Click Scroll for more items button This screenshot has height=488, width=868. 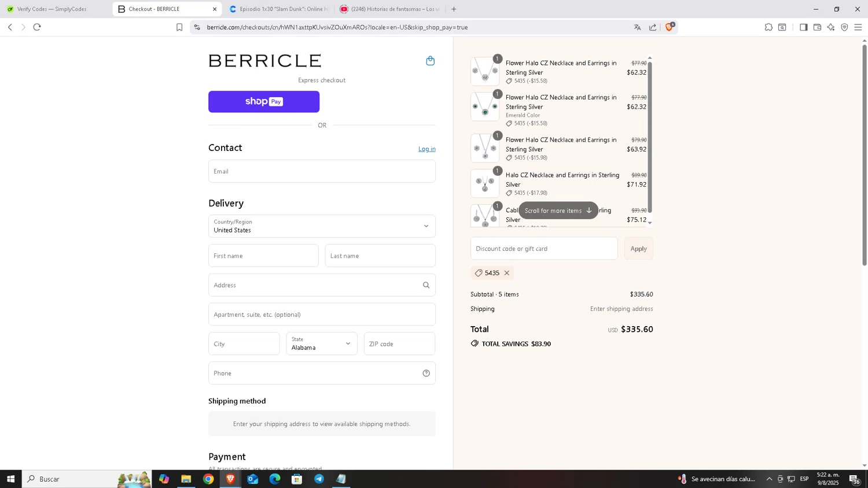tap(558, 210)
